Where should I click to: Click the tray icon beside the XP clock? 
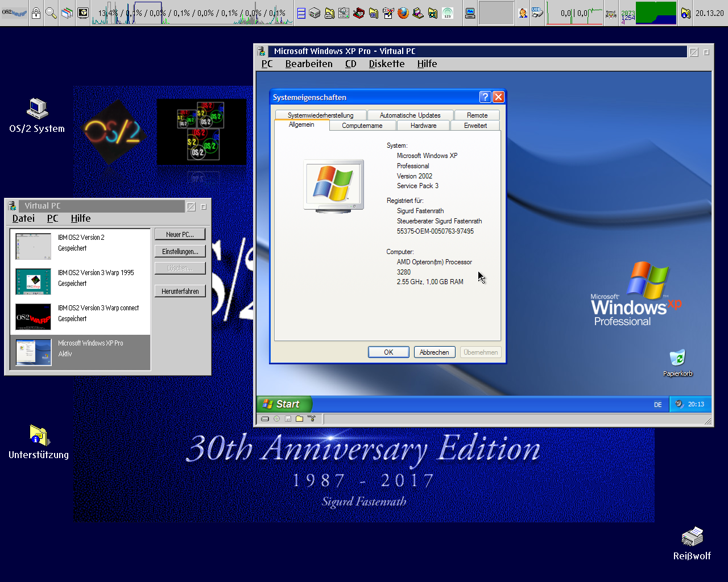(679, 404)
